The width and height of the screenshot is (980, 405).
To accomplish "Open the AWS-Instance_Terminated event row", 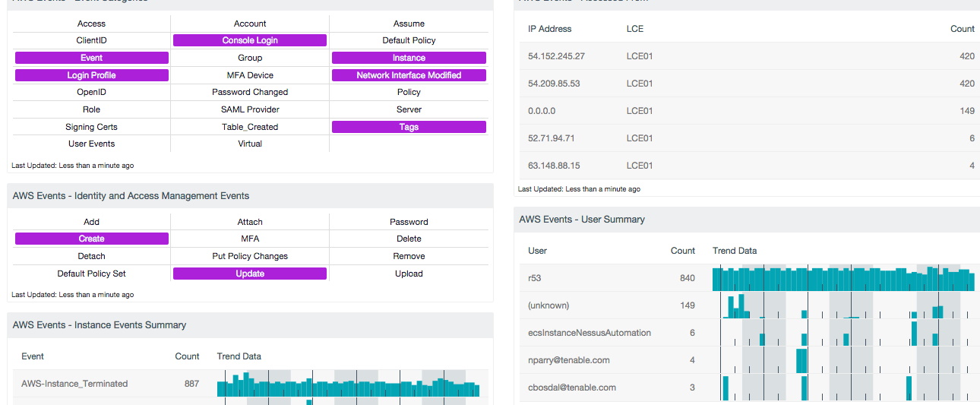I will pos(74,384).
